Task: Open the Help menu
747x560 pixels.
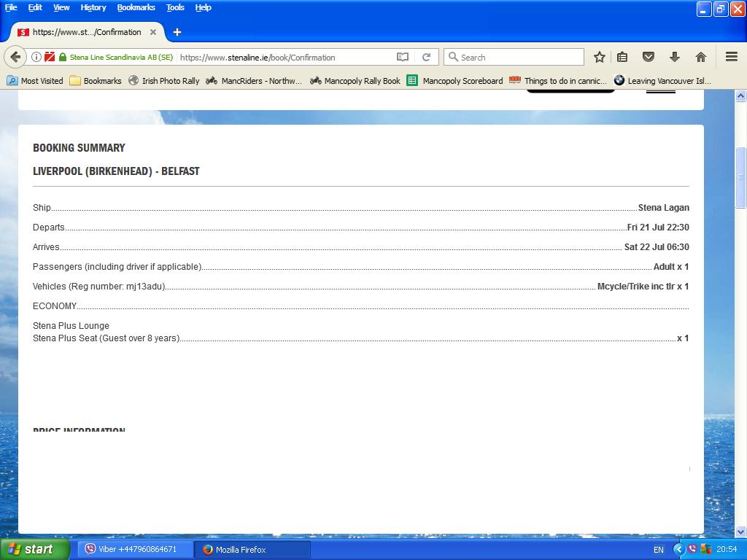Action: tap(203, 7)
